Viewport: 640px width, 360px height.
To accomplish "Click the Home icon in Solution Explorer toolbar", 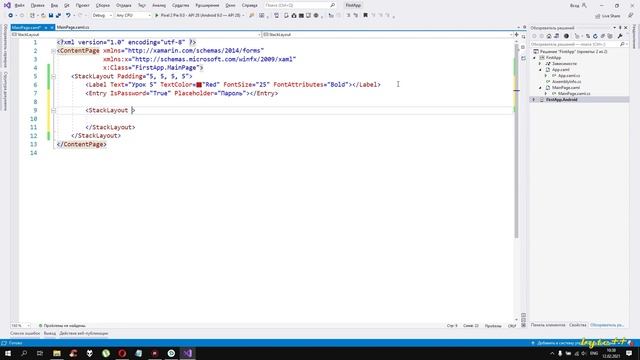I will tap(549, 36).
